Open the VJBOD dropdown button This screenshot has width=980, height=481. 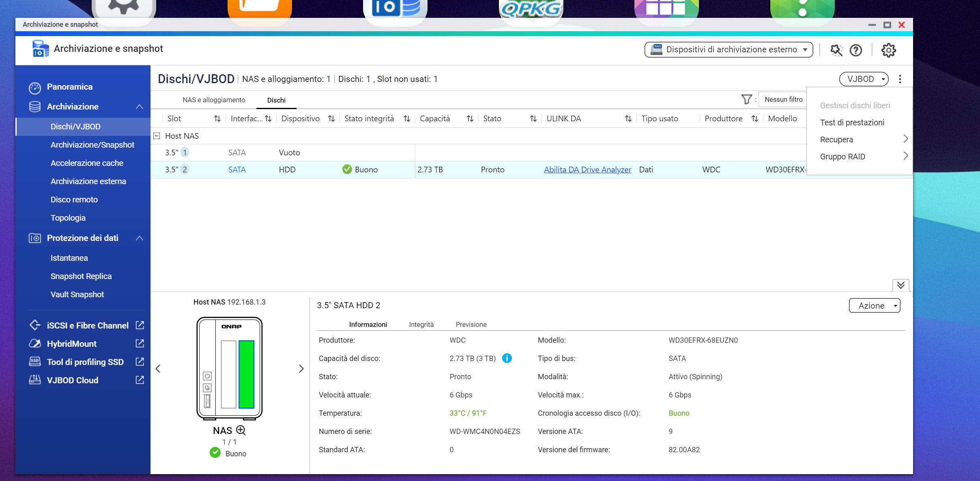[x=864, y=79]
